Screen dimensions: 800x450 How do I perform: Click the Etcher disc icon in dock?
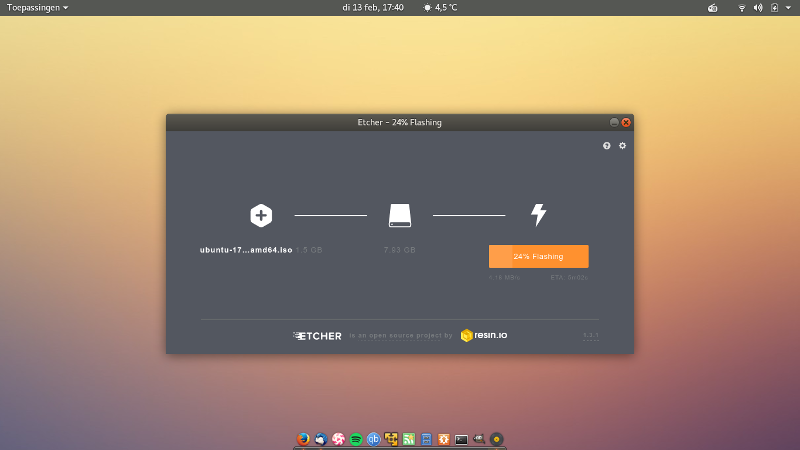(x=496, y=439)
